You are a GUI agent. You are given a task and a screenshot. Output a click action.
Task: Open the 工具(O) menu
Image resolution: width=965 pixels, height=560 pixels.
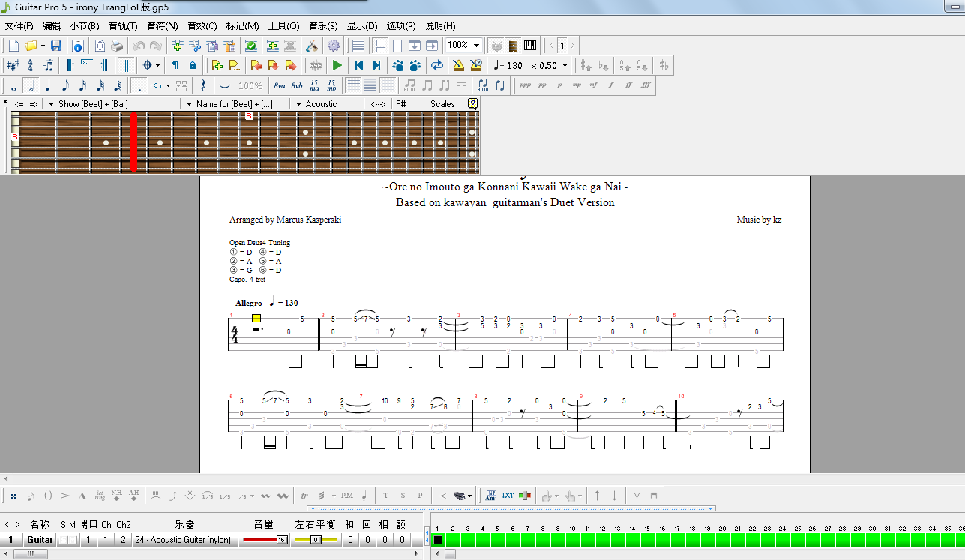[x=283, y=25]
